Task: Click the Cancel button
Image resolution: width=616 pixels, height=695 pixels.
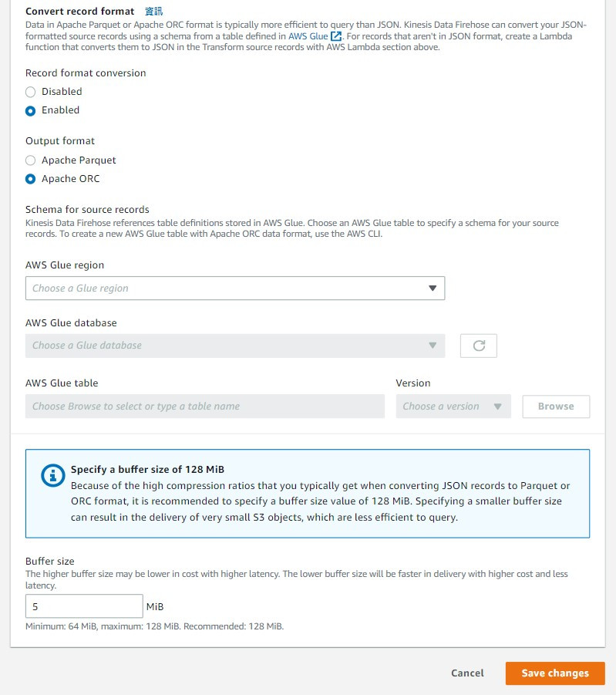Action: click(x=467, y=673)
